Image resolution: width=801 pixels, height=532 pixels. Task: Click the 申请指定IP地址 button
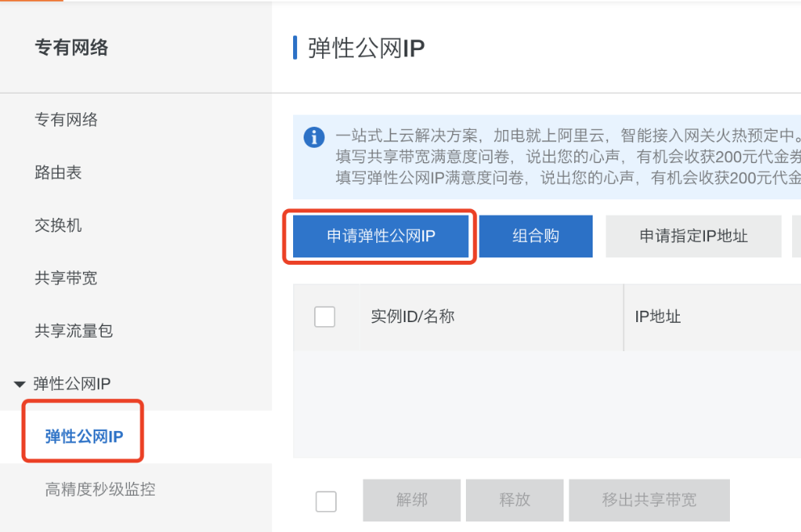(693, 236)
